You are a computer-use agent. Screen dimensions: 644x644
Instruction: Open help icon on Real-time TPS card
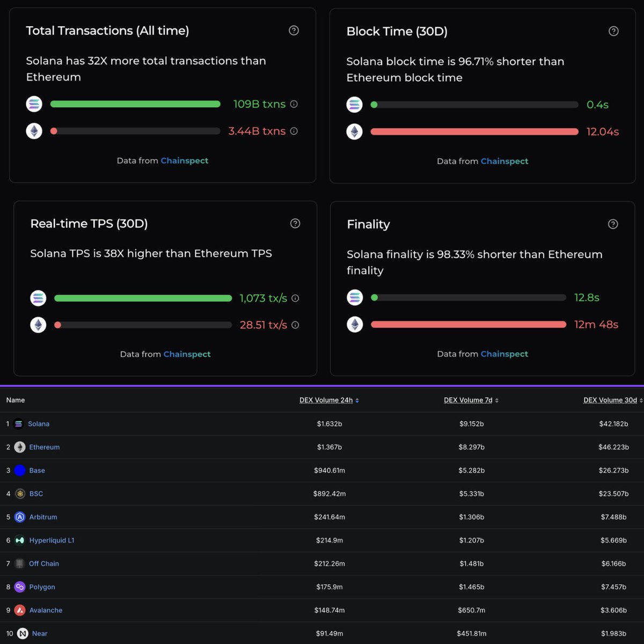[x=295, y=223]
